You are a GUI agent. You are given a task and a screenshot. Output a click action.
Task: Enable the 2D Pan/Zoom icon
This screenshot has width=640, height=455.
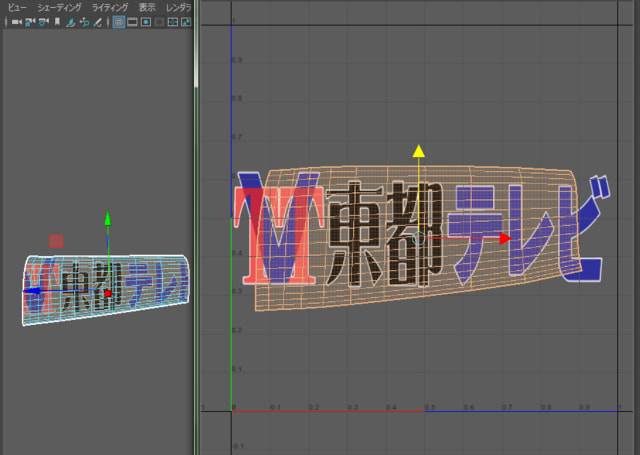(84, 22)
